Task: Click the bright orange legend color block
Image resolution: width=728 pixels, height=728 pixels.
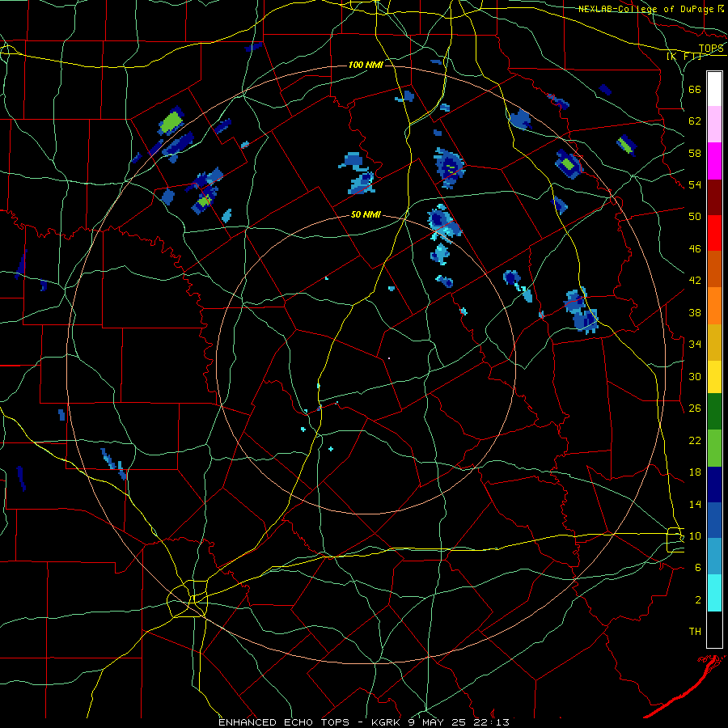Action: [714, 306]
